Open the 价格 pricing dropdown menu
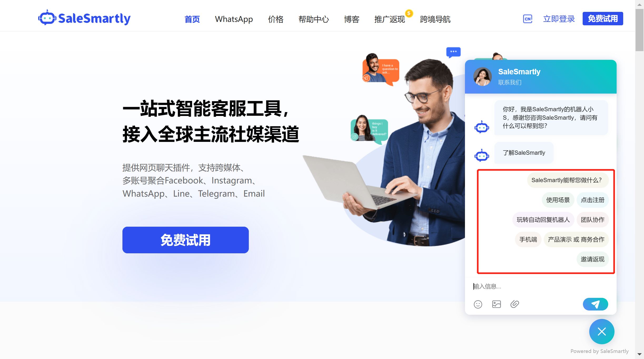The image size is (644, 359). pos(275,18)
